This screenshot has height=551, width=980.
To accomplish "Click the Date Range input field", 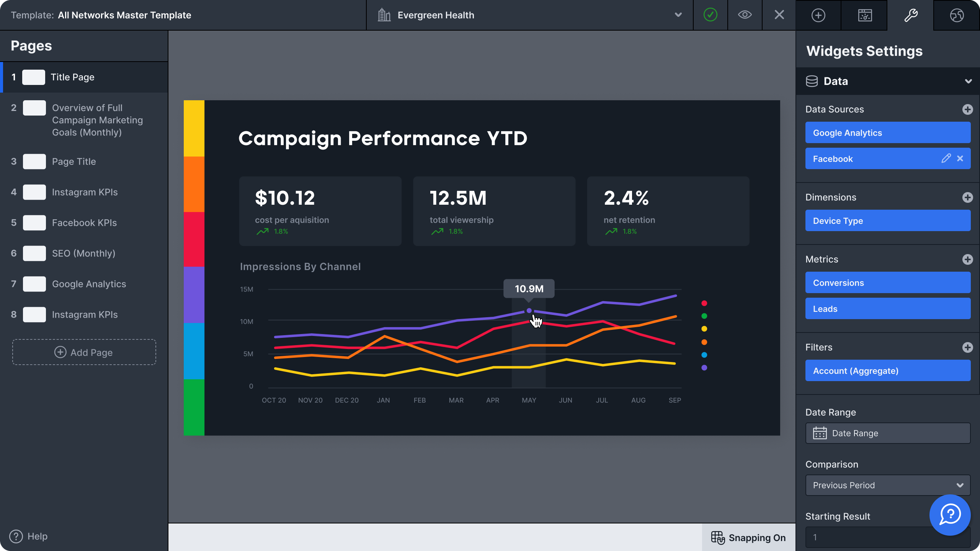I will pos(888,433).
